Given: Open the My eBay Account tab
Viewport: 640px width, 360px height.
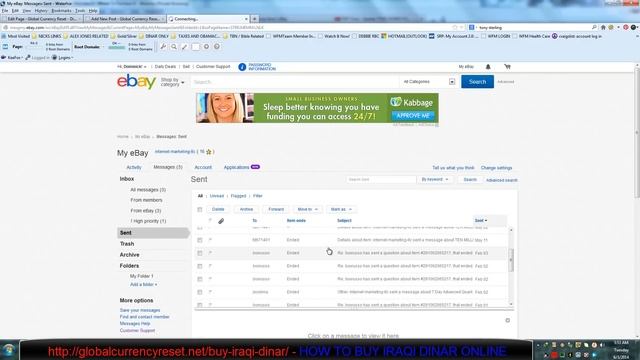Looking at the screenshot, I should pyautogui.click(x=203, y=167).
